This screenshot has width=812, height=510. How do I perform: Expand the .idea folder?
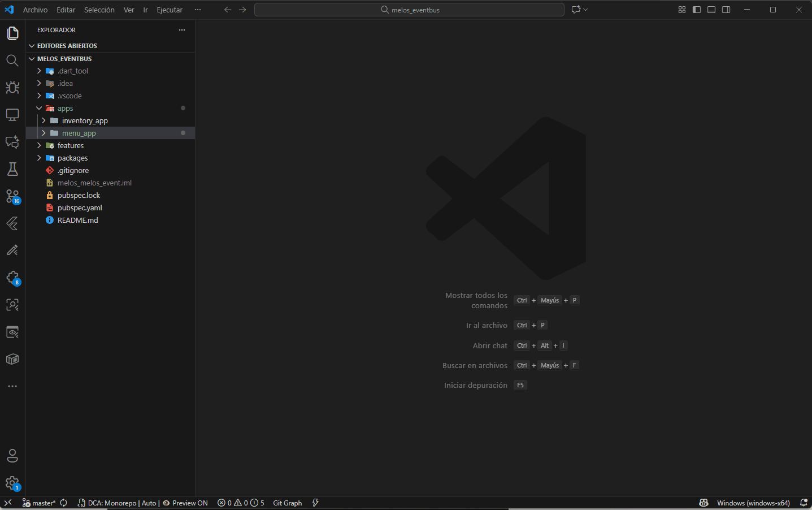[x=110, y=84]
